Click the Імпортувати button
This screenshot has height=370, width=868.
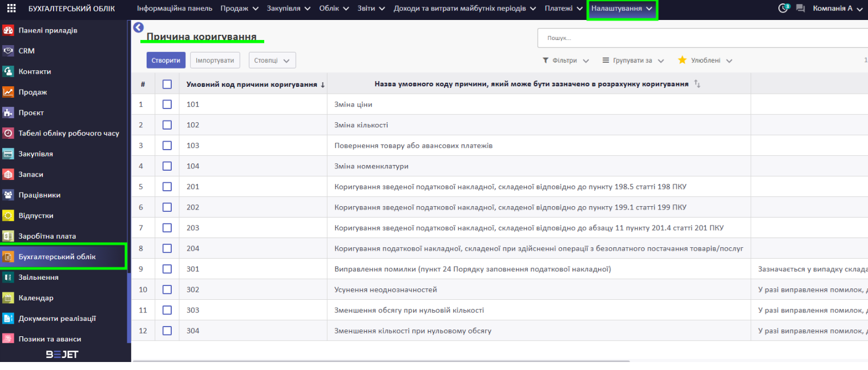pos(215,60)
